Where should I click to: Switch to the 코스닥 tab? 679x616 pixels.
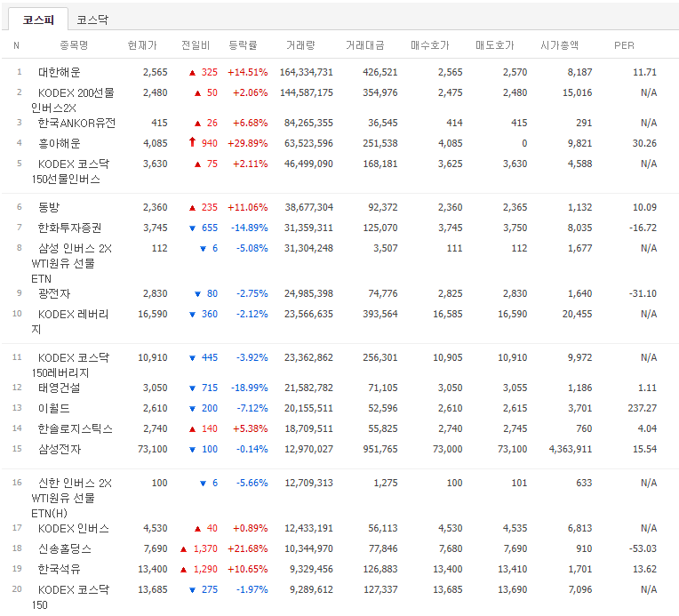tap(92, 20)
